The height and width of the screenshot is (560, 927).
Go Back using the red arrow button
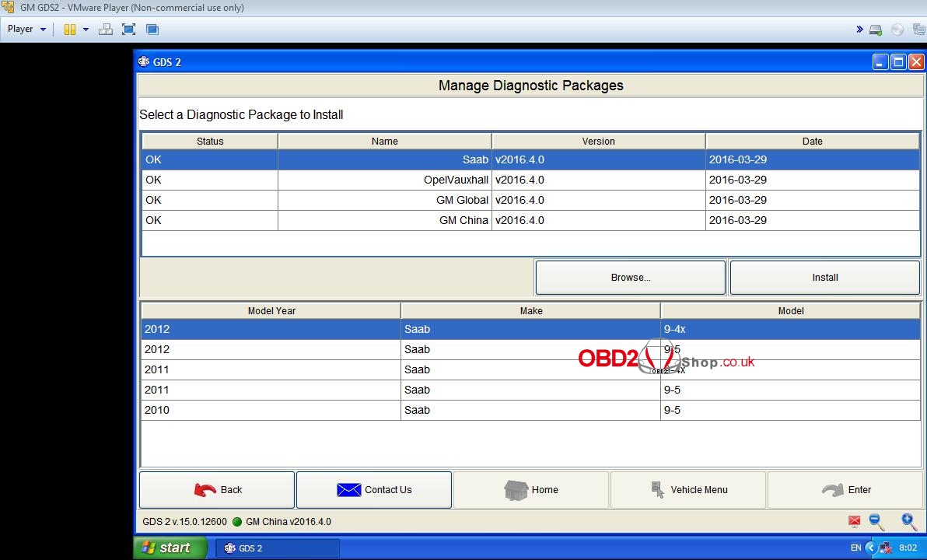[217, 490]
